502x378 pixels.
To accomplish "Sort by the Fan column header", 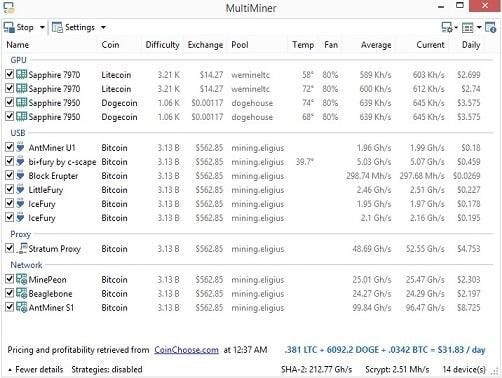I will [331, 45].
